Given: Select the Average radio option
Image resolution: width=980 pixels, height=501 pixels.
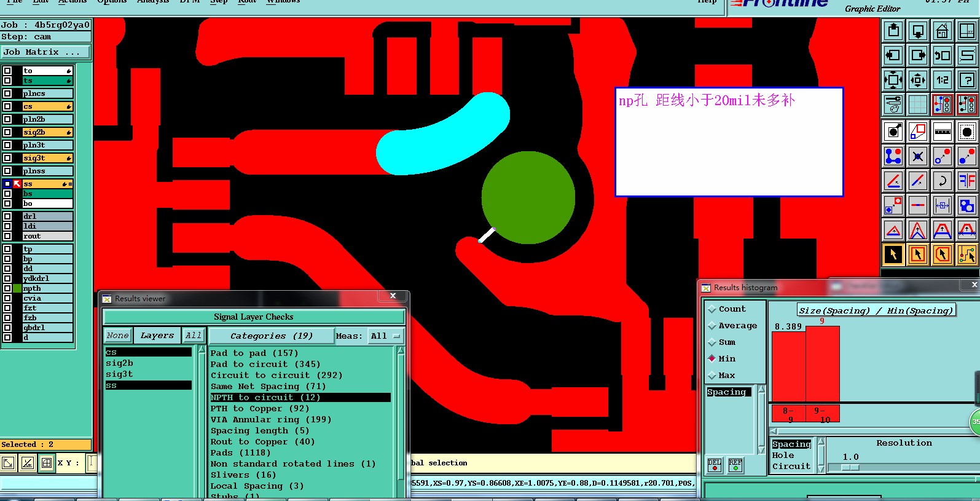Looking at the screenshot, I should point(733,326).
